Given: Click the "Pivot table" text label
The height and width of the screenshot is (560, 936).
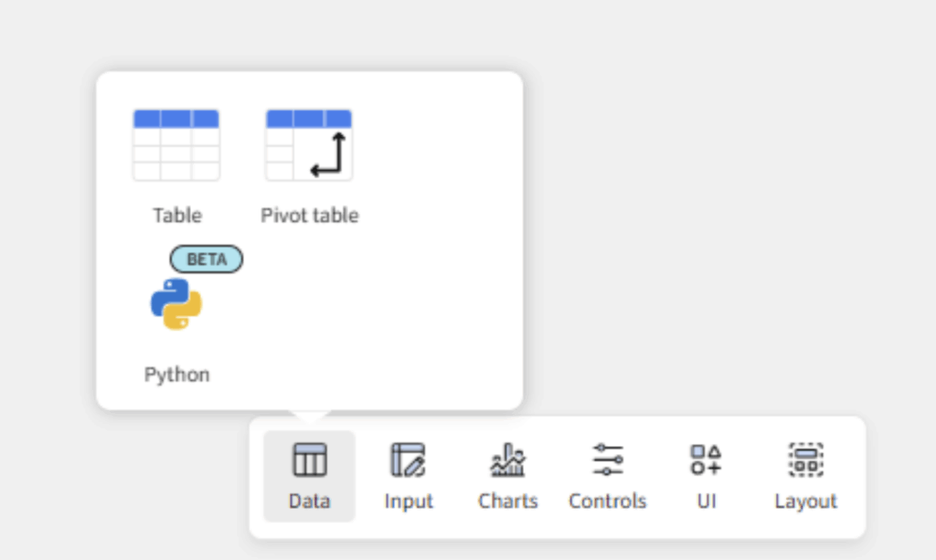Looking at the screenshot, I should [309, 216].
